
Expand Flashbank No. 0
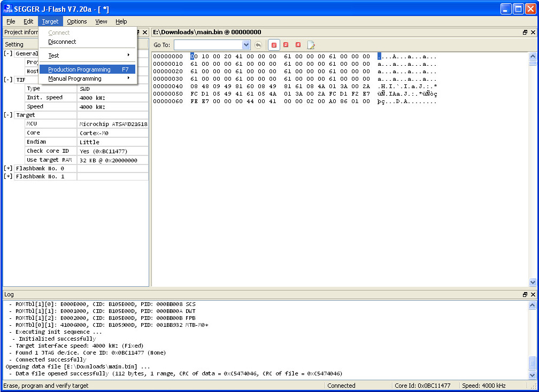(8, 168)
